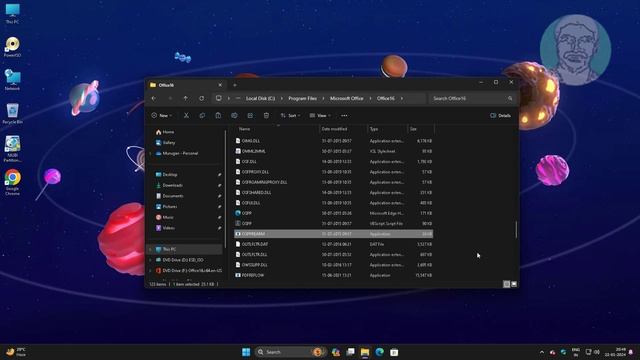Open Microsoft Store from the taskbar

click(394, 352)
